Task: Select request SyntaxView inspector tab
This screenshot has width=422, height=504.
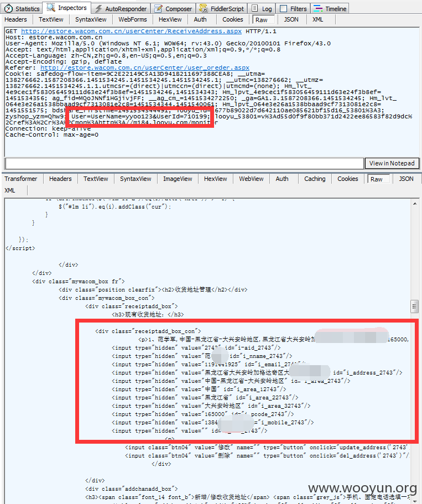Action: point(91,19)
